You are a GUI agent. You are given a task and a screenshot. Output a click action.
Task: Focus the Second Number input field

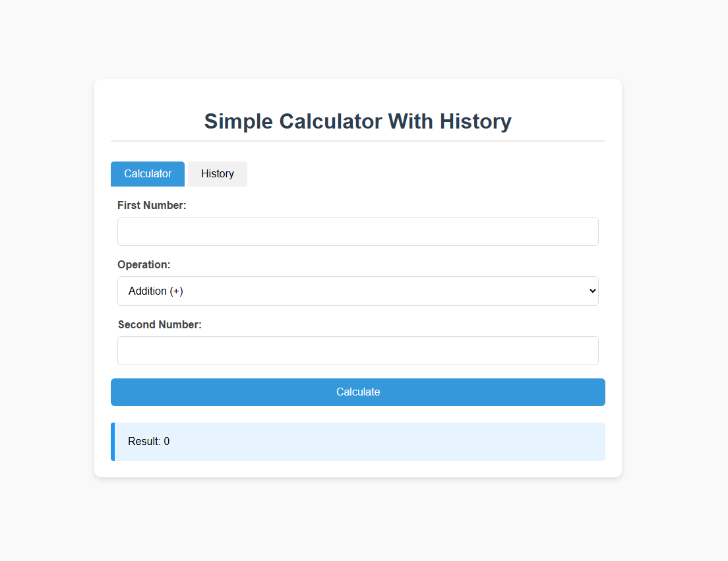tap(357, 351)
